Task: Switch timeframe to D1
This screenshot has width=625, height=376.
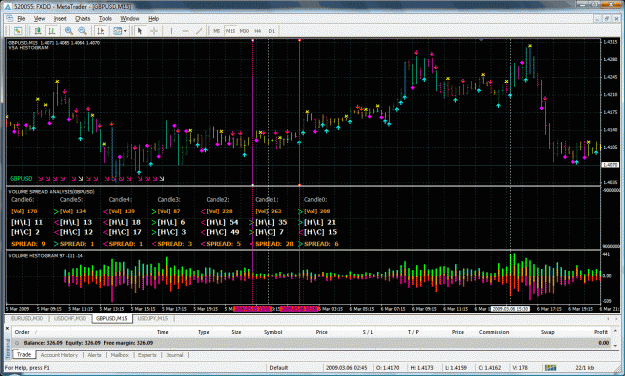Action: (271, 31)
